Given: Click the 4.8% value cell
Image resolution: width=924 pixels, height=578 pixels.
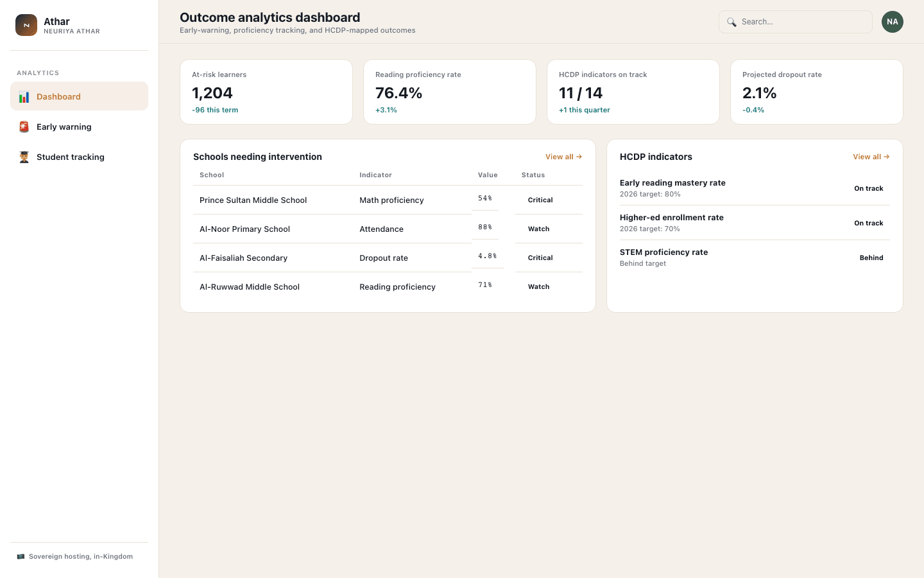Looking at the screenshot, I should [487, 256].
